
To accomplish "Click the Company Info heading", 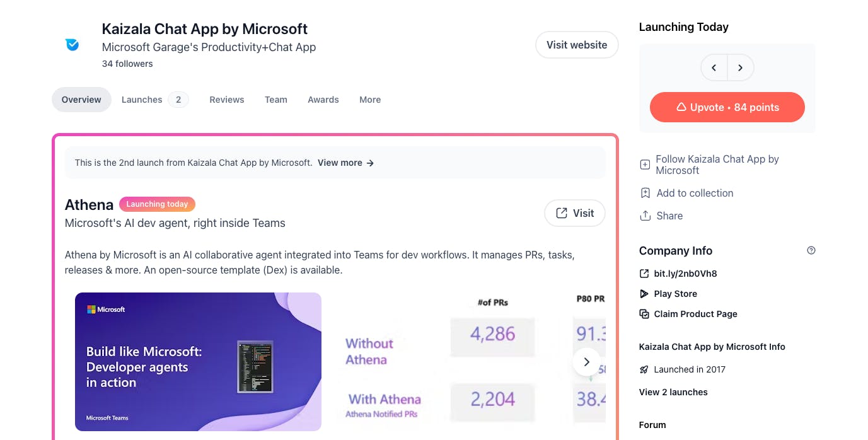I will coord(676,251).
